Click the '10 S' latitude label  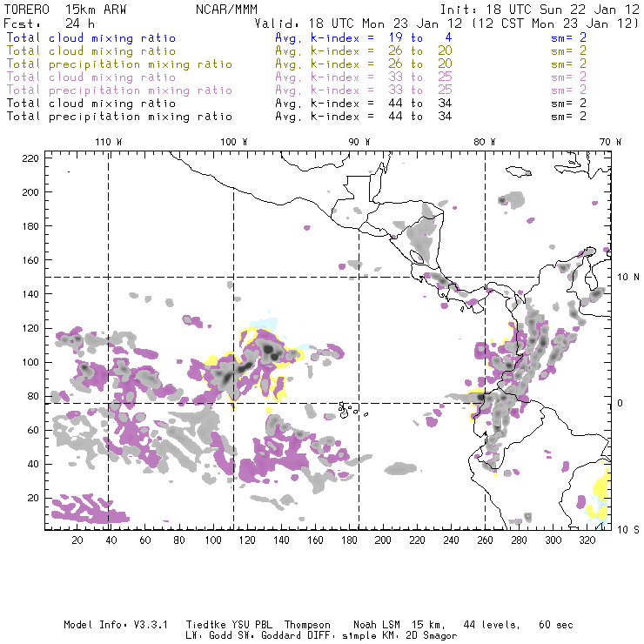[628, 530]
